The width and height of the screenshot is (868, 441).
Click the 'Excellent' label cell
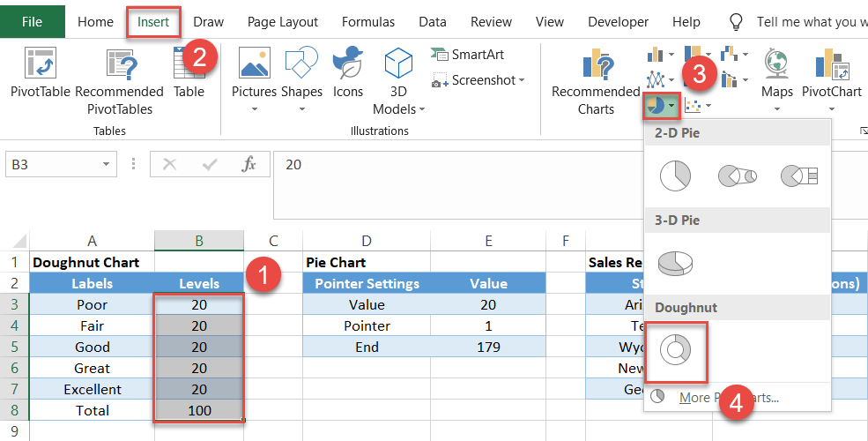pos(92,389)
